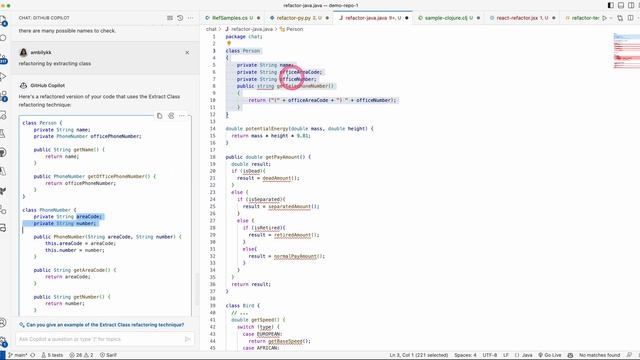Open code block more actions
Screen dimensions: 640x360
pyautogui.click(x=182, y=116)
